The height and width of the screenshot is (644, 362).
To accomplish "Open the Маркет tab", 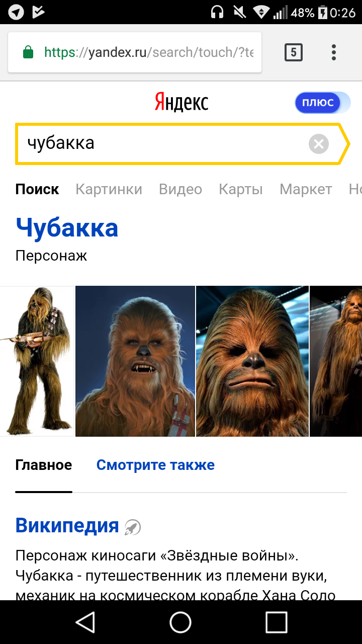I will pyautogui.click(x=306, y=189).
